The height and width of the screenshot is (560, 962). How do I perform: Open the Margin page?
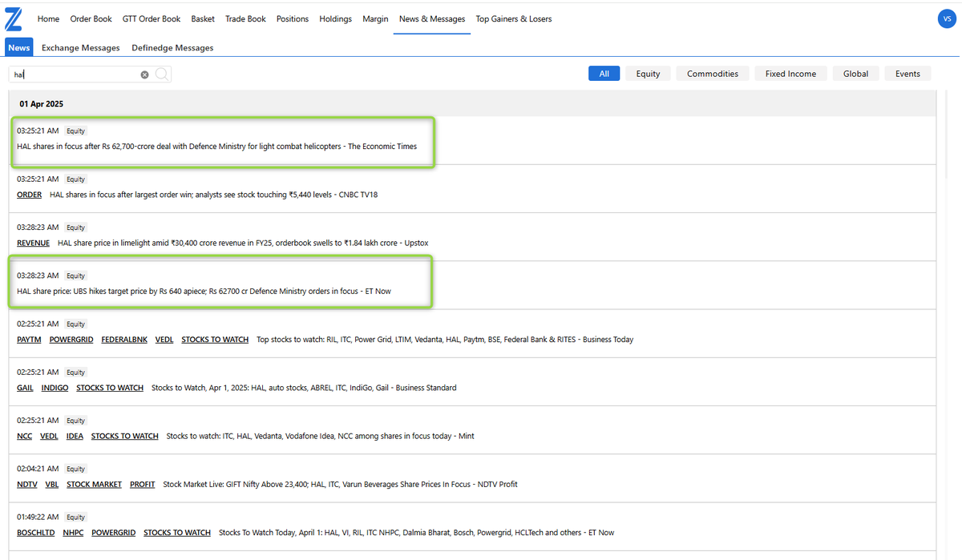pos(375,18)
